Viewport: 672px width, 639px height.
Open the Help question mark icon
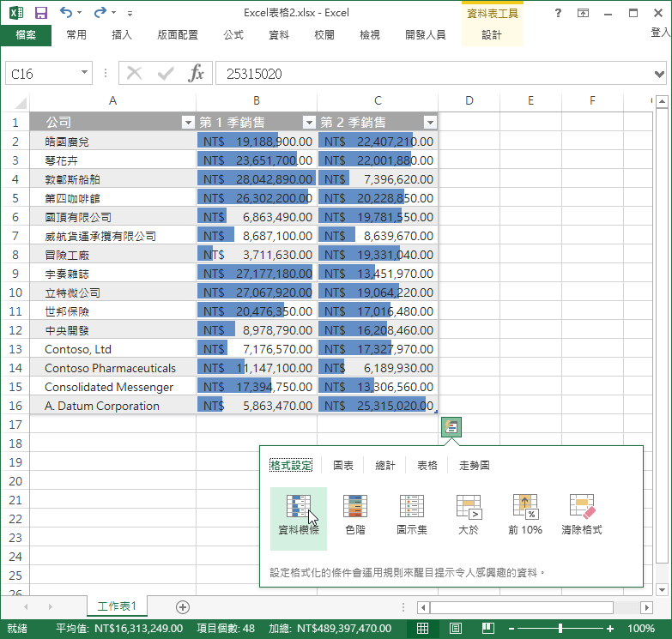pyautogui.click(x=558, y=13)
